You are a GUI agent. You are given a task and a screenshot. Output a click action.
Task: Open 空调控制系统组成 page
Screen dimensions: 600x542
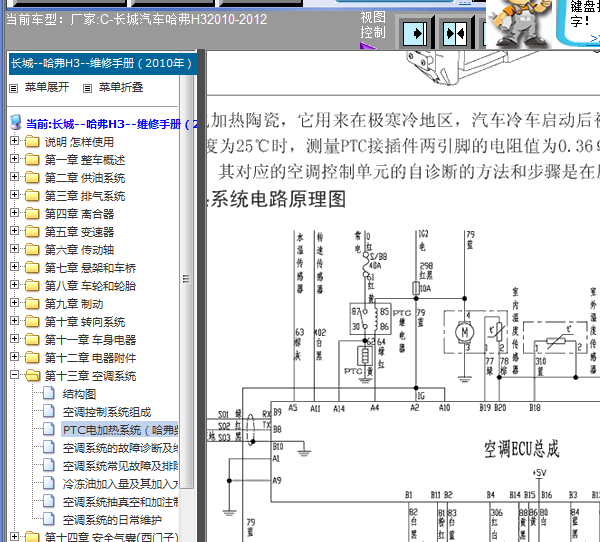(107, 412)
